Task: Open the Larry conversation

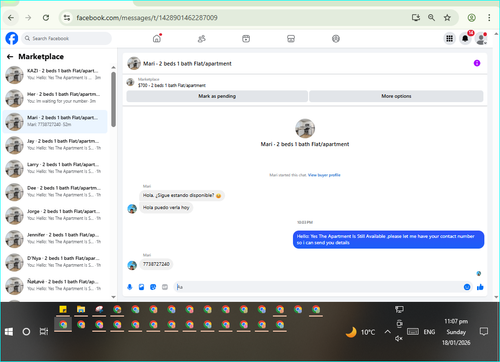Action: 55,168
